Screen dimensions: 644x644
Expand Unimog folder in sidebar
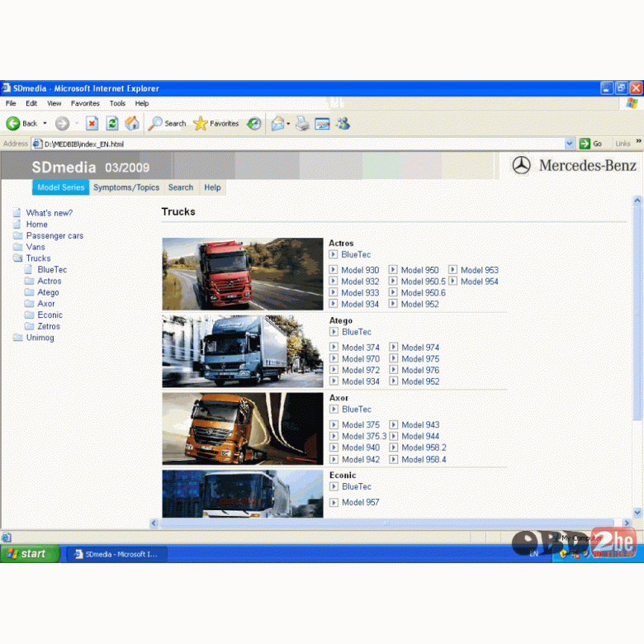(40, 338)
